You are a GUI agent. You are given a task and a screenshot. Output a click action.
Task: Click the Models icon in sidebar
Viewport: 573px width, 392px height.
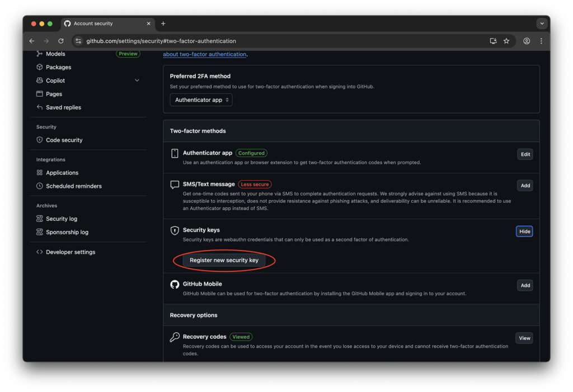(x=40, y=54)
